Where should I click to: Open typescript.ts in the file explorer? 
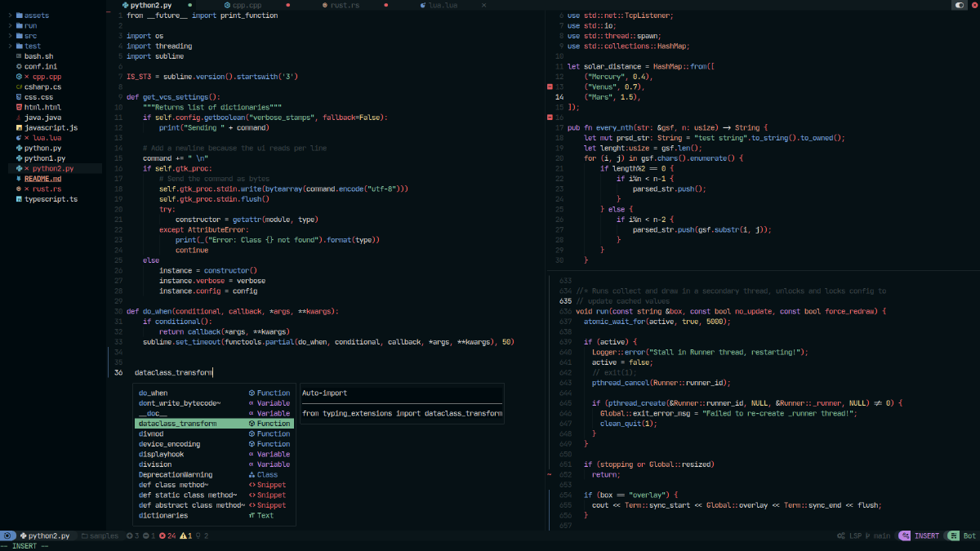click(51, 199)
